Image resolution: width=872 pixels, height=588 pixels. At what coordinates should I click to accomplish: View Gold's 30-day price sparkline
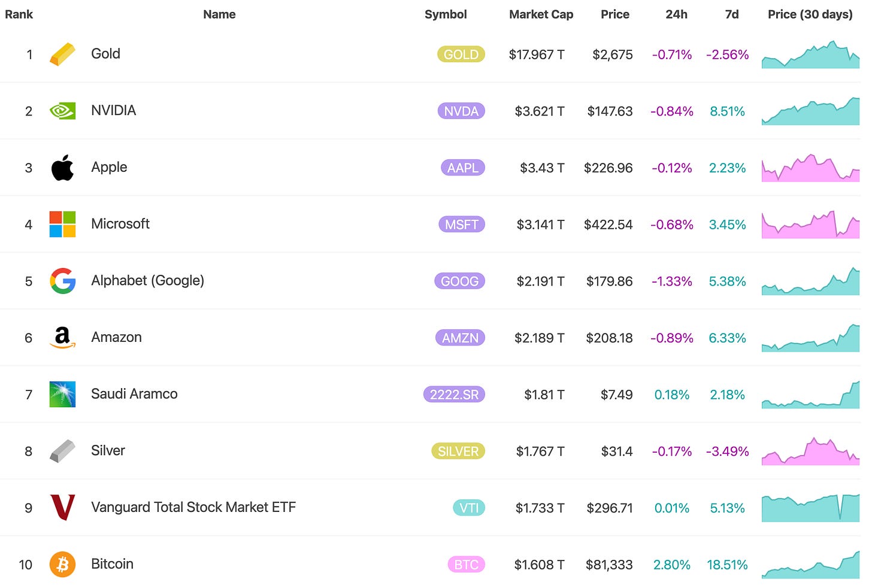click(x=810, y=54)
